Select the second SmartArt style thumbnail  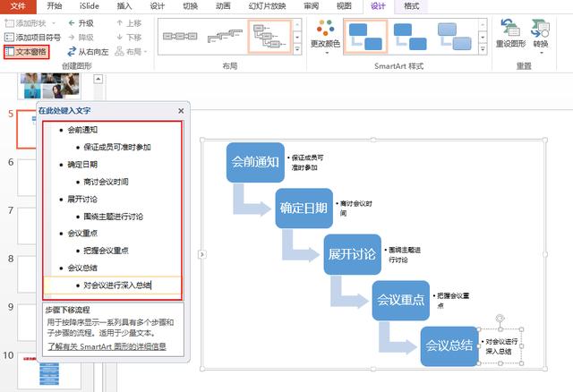(x=410, y=37)
